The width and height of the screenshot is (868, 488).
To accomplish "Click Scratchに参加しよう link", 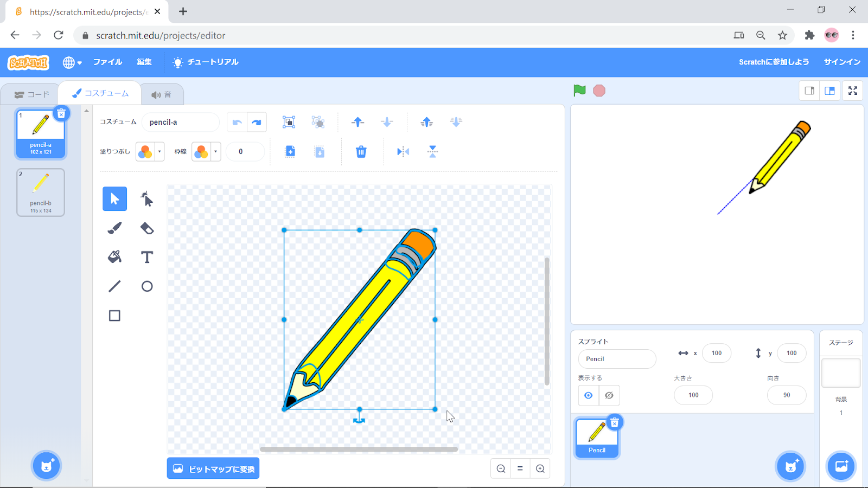I will tap(774, 62).
